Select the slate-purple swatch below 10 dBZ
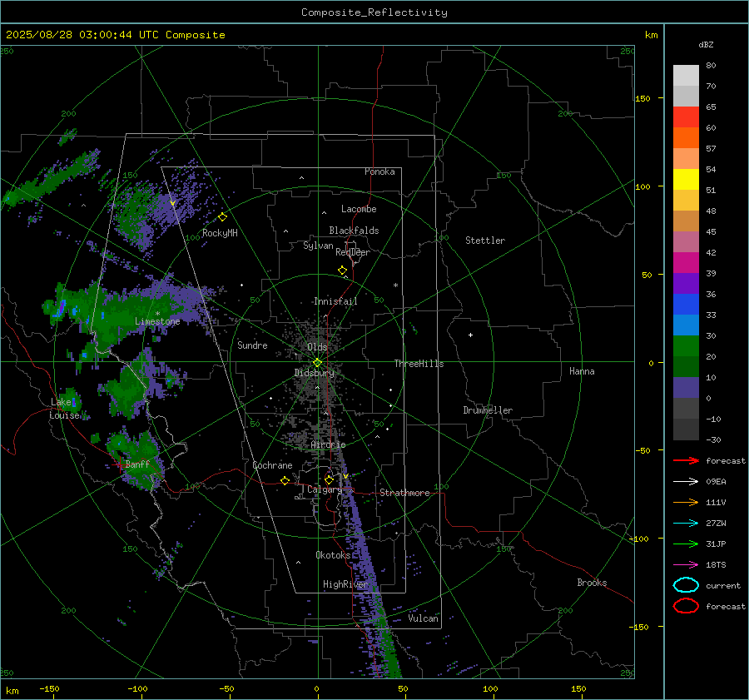This screenshot has width=749, height=700. coord(686,387)
